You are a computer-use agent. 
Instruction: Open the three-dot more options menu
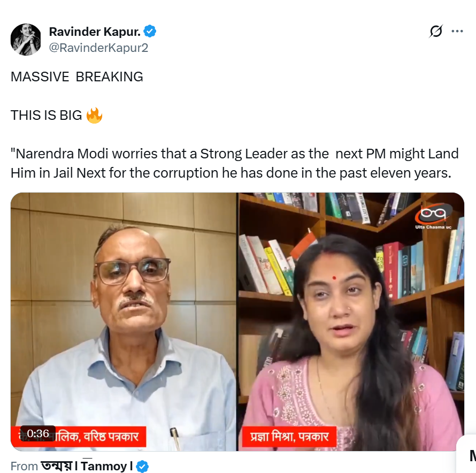(x=457, y=32)
